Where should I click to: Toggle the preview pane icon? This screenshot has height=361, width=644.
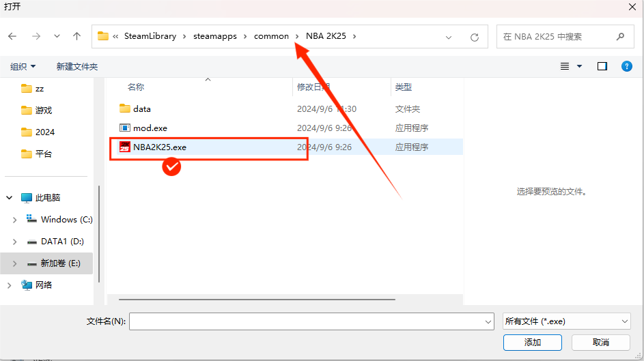pyautogui.click(x=602, y=66)
